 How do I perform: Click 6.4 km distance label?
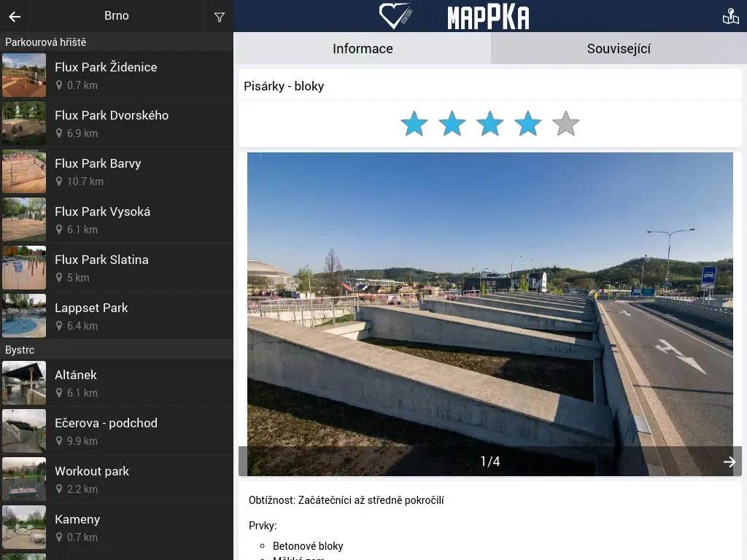tap(82, 326)
